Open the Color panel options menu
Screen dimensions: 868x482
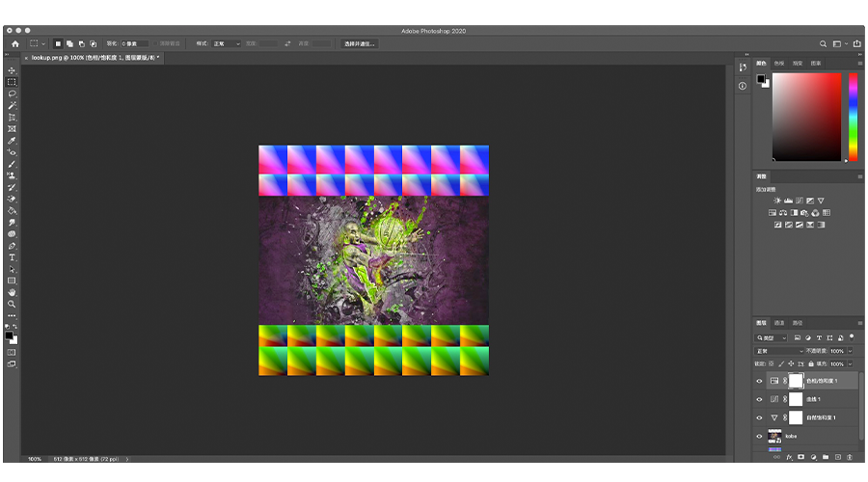pos(859,63)
